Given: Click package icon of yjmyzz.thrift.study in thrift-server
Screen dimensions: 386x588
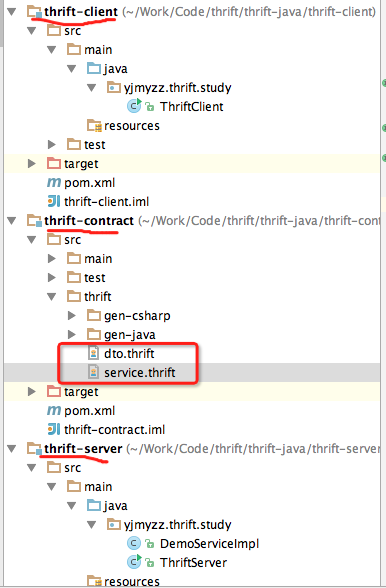Looking at the screenshot, I should pos(114,524).
